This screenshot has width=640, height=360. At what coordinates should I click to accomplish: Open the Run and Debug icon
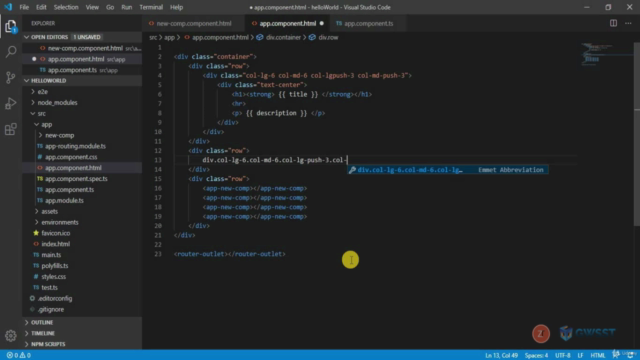tap(11, 103)
